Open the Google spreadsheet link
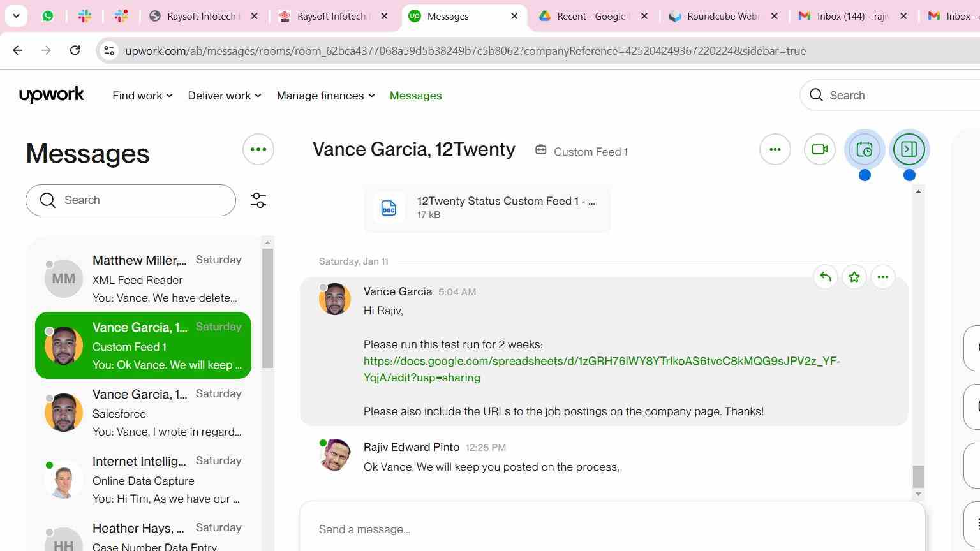This screenshot has width=980, height=551. pos(602,369)
